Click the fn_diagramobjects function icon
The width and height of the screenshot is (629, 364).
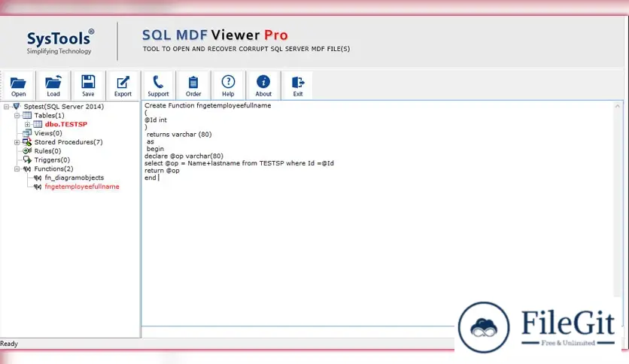click(38, 177)
